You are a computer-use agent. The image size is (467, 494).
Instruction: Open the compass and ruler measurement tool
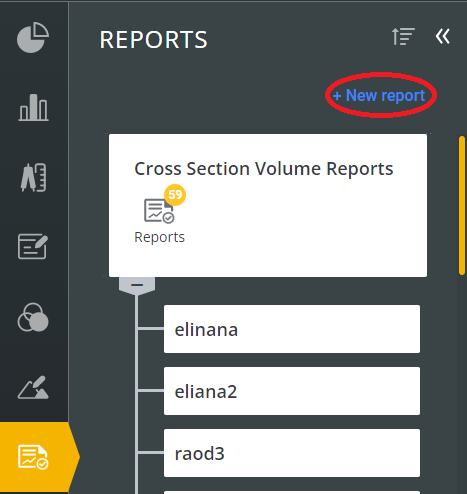[x=33, y=177]
